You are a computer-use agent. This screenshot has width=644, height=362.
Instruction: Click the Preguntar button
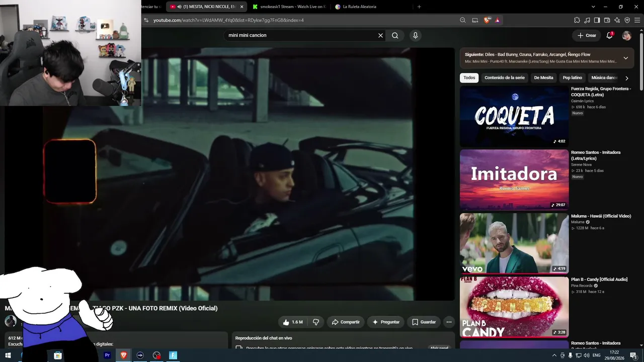tap(385, 322)
